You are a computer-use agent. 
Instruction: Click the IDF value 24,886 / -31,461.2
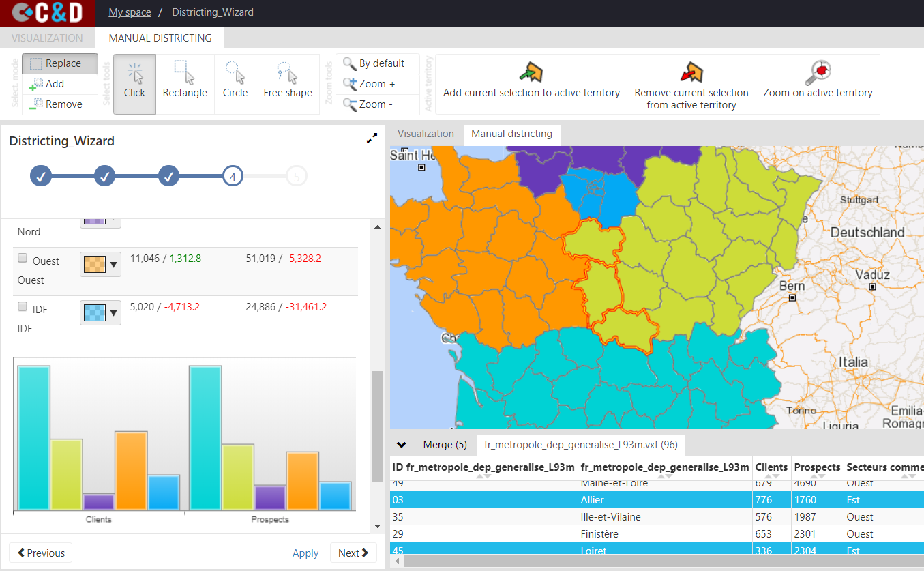tap(286, 307)
